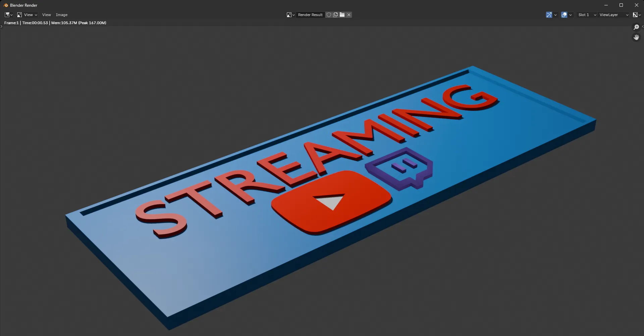The width and height of the screenshot is (644, 336).
Task: Select the pan hand navigation icon
Action: pyautogui.click(x=636, y=37)
